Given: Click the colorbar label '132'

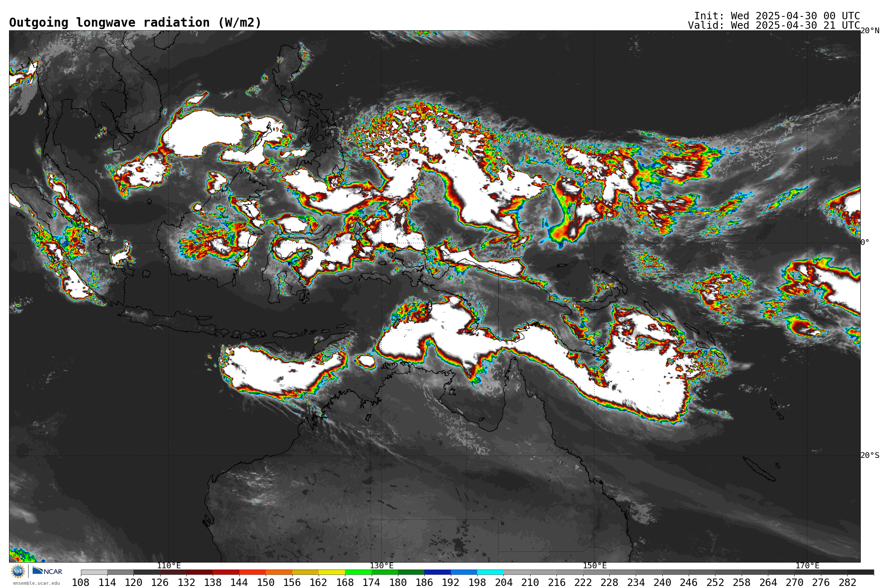Looking at the screenshot, I should pos(186,583).
